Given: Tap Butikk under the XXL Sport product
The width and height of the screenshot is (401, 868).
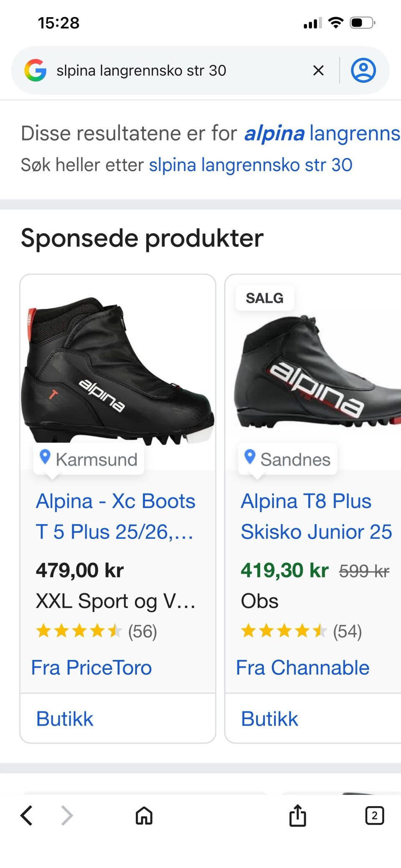Looking at the screenshot, I should point(65,719).
